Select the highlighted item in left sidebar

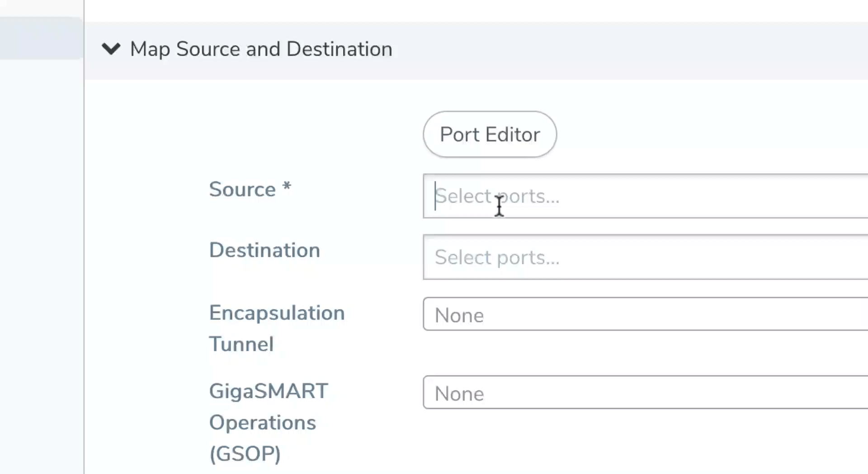[x=41, y=38]
